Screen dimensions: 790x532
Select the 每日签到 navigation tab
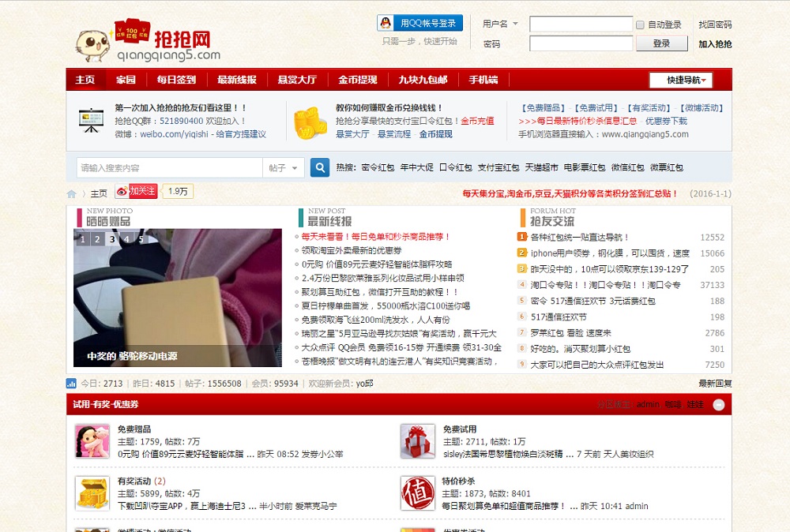click(x=176, y=80)
